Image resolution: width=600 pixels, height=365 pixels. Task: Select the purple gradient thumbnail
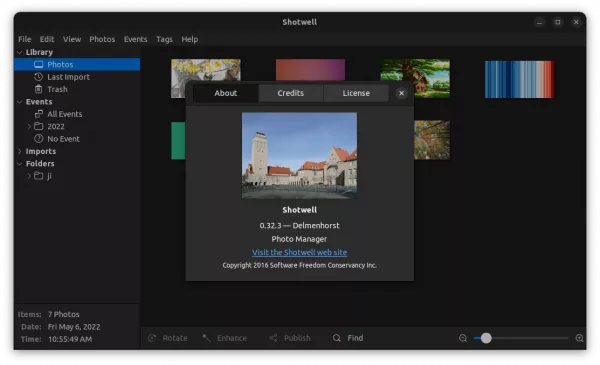(x=310, y=70)
